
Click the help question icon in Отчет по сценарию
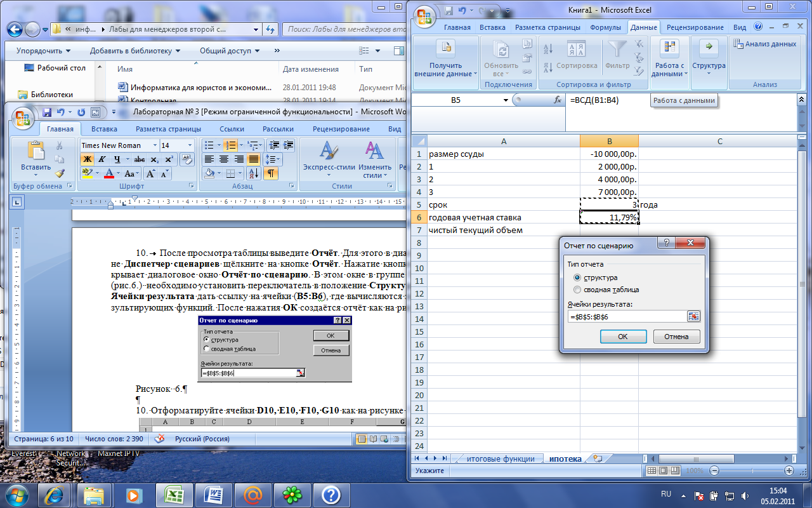pyautogui.click(x=666, y=244)
